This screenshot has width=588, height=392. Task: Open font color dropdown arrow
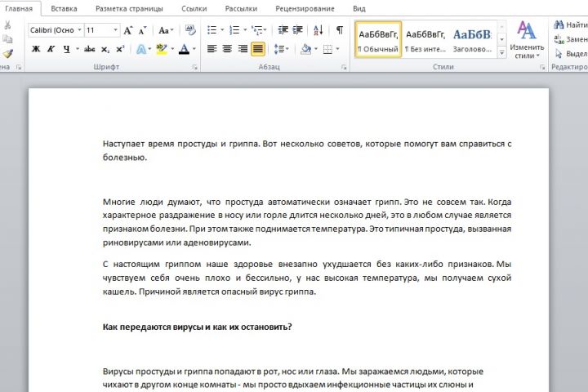click(194, 49)
